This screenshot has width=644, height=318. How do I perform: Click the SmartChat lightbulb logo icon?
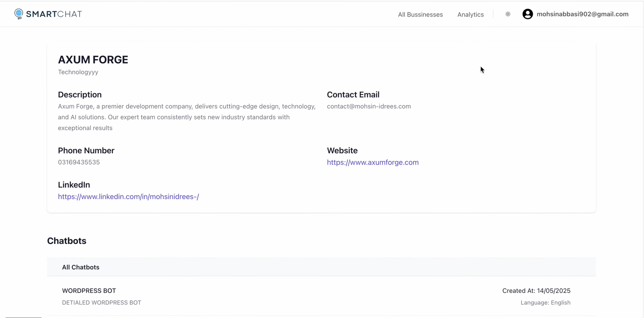coord(19,14)
